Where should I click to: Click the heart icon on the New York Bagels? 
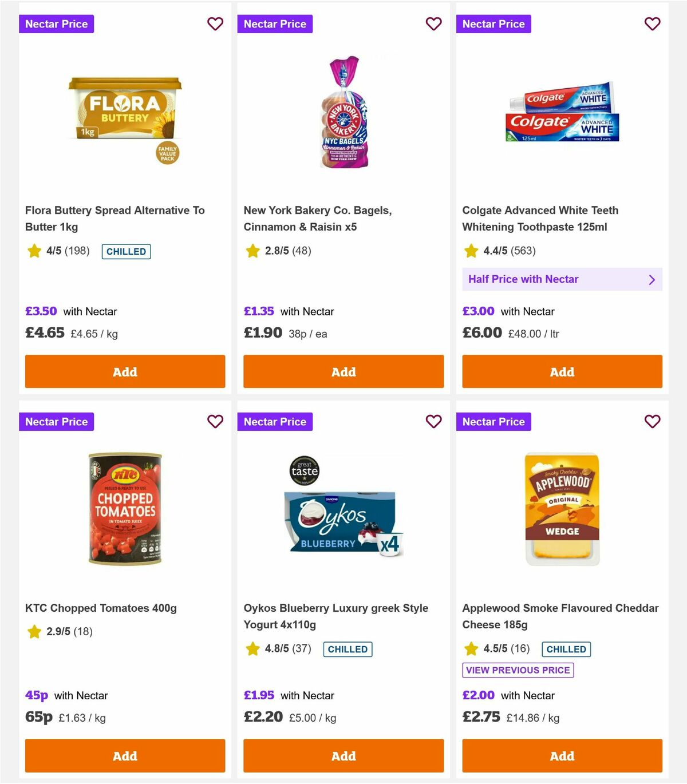(433, 24)
